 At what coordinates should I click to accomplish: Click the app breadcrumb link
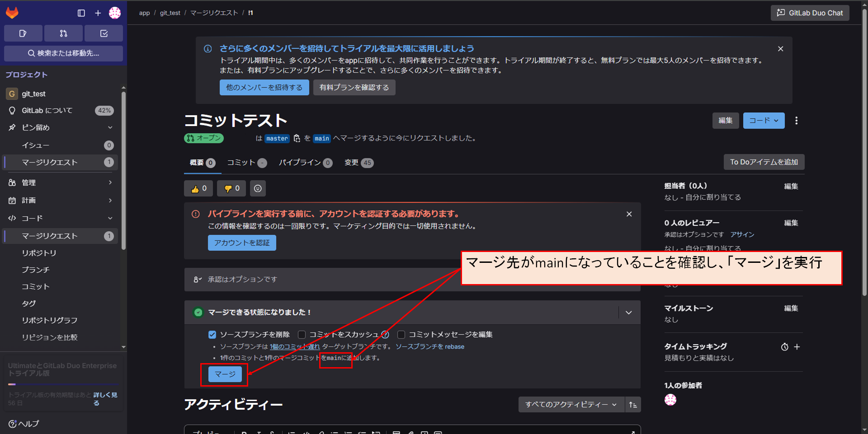click(144, 13)
